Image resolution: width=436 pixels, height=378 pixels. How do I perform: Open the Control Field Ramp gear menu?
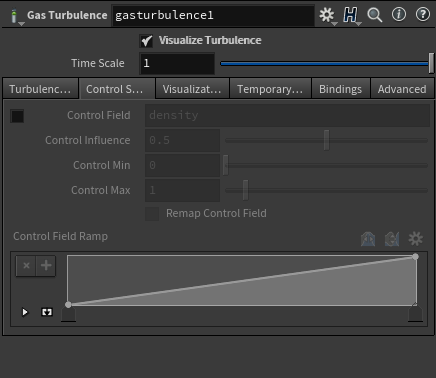coord(415,239)
